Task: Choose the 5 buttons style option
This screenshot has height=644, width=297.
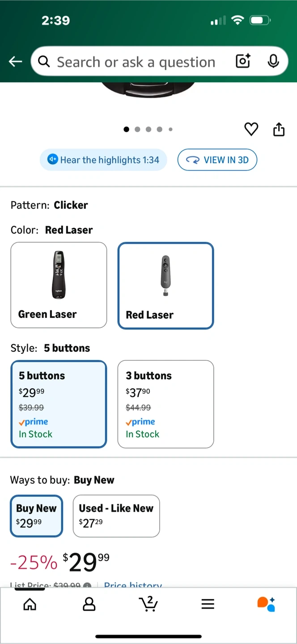Action: pos(59,404)
